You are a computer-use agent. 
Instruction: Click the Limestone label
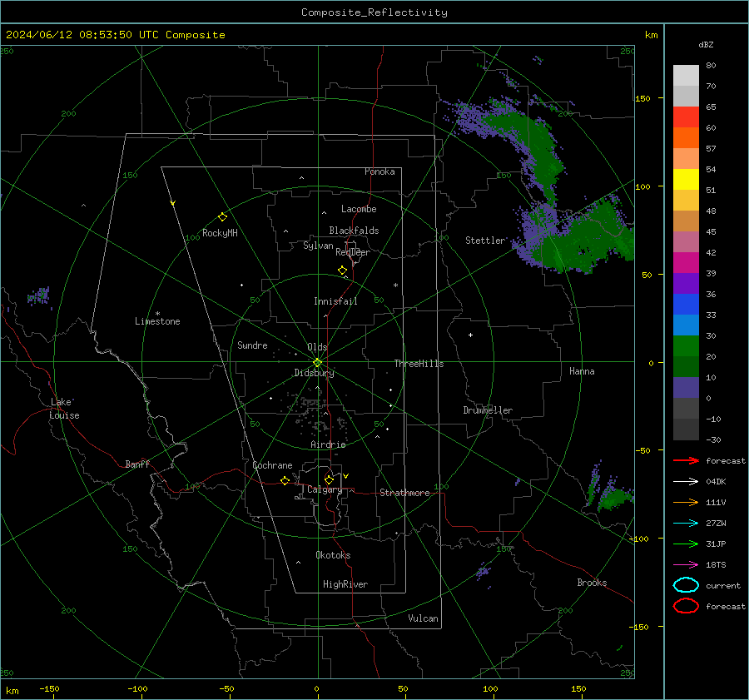[x=157, y=321]
